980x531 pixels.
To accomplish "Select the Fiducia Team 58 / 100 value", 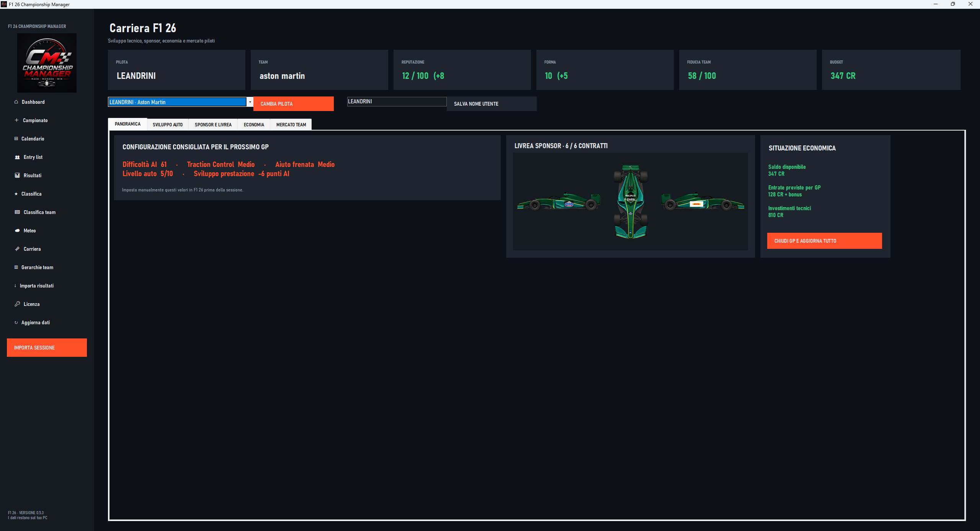I will click(x=702, y=76).
